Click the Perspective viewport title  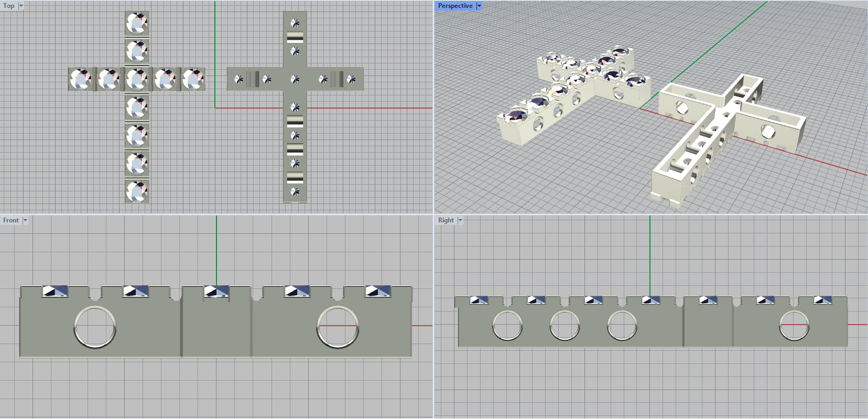[455, 6]
